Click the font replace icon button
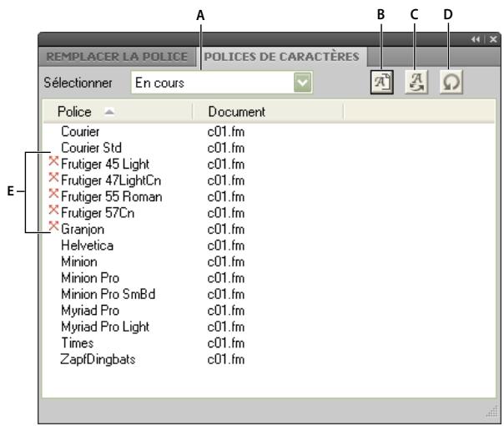 pos(382,83)
